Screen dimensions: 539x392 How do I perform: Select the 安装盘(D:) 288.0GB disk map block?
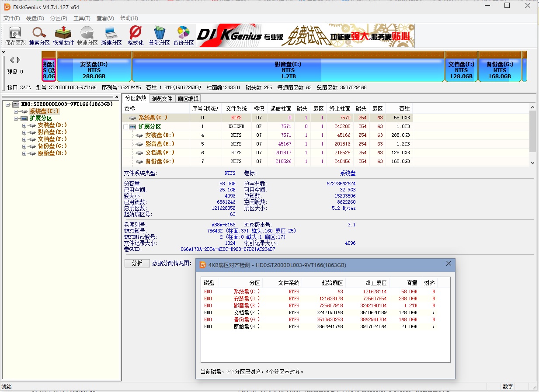point(94,66)
